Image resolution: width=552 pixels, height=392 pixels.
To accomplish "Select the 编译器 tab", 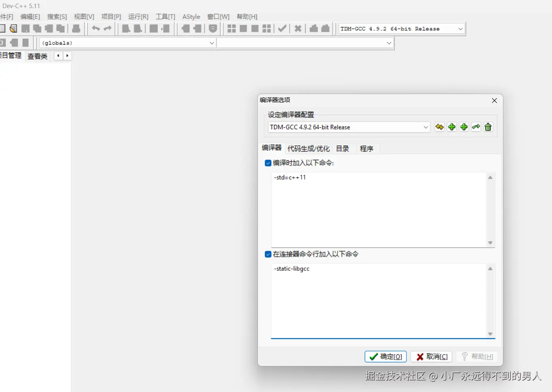I will click(x=272, y=148).
